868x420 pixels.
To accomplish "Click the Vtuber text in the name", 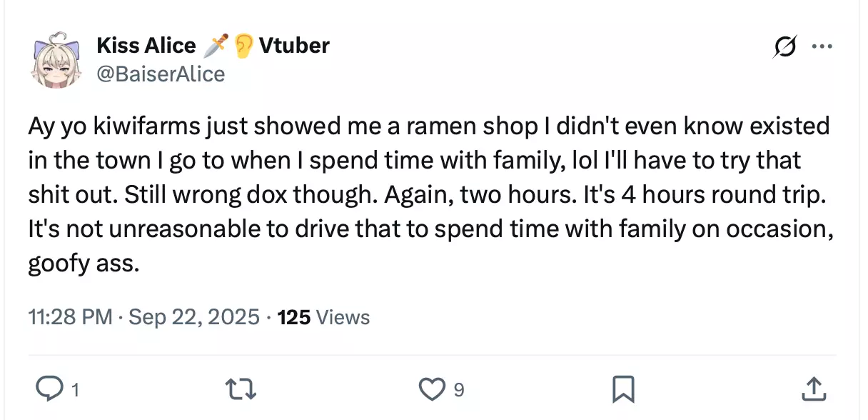I will pyautogui.click(x=294, y=46).
